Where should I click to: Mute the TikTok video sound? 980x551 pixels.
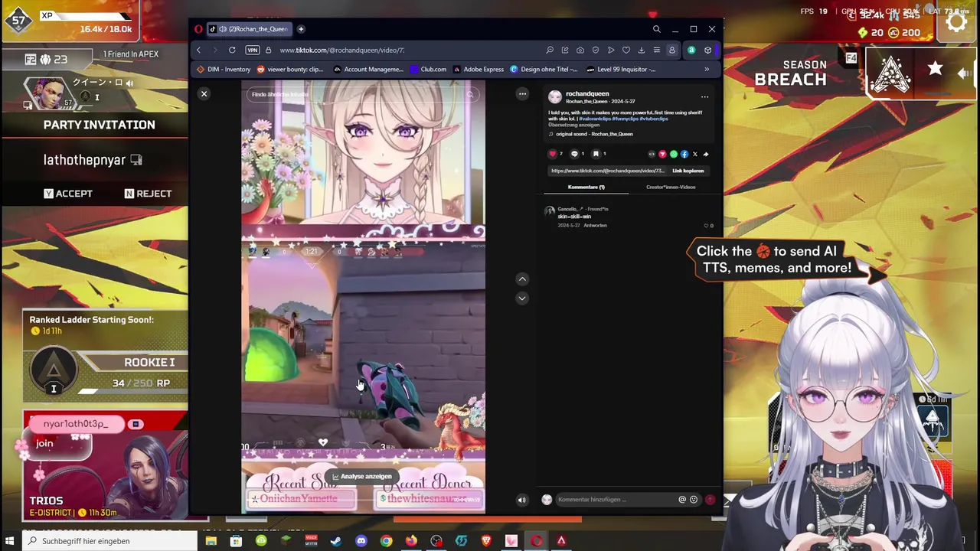(x=522, y=500)
